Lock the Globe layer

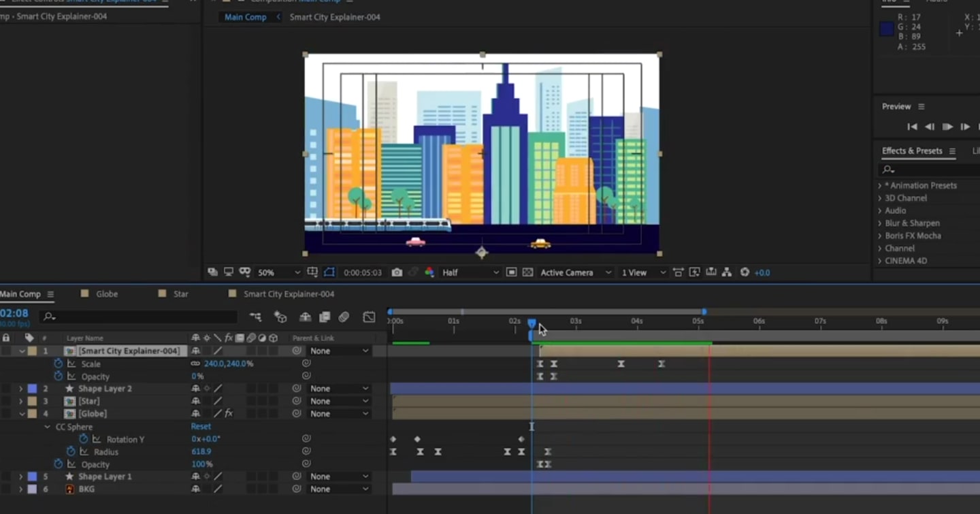pyautogui.click(x=5, y=413)
